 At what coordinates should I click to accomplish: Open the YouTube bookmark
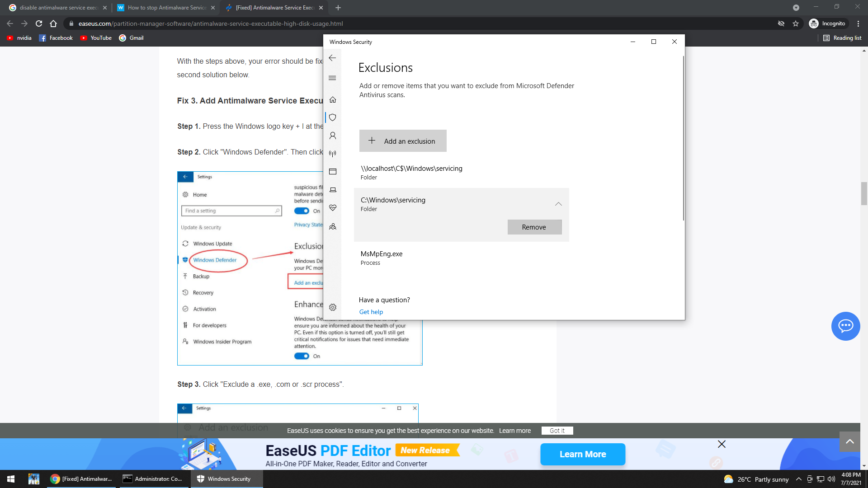96,38
